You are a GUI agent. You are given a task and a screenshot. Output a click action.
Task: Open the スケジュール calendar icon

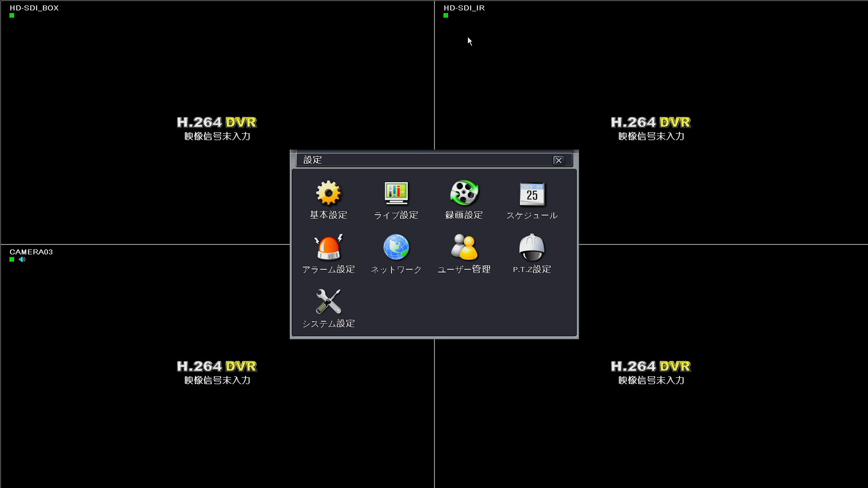pyautogui.click(x=532, y=194)
